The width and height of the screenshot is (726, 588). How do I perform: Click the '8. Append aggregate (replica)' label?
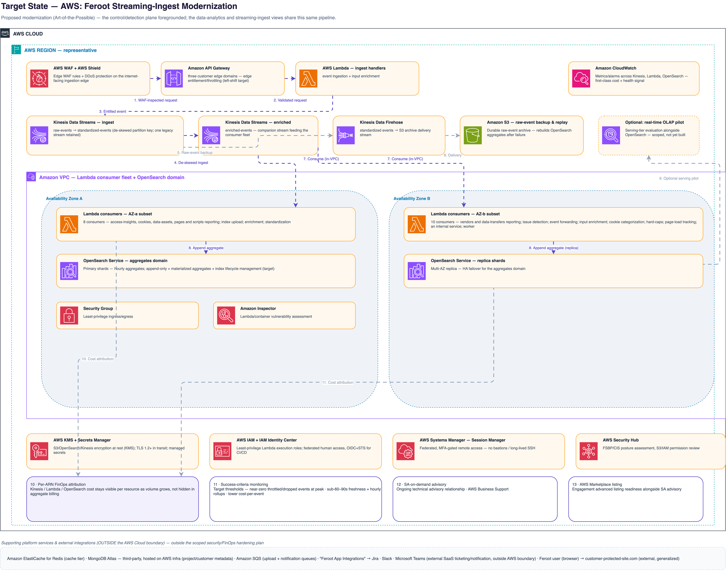[554, 248]
